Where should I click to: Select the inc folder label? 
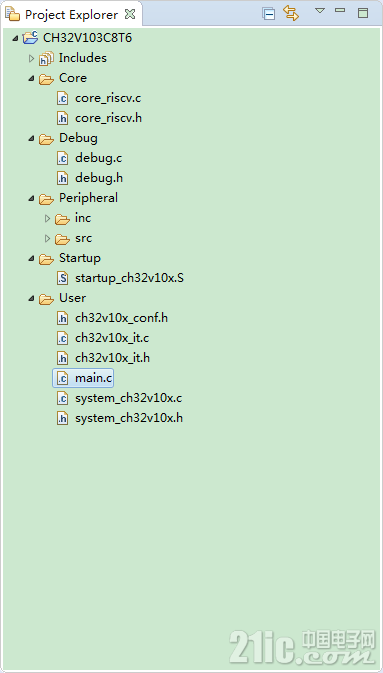[83, 218]
